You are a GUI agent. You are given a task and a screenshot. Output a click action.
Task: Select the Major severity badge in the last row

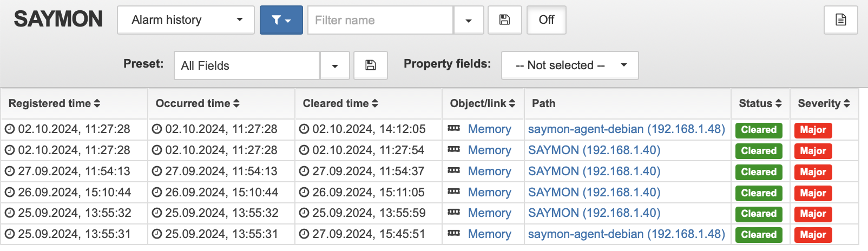pyautogui.click(x=813, y=235)
